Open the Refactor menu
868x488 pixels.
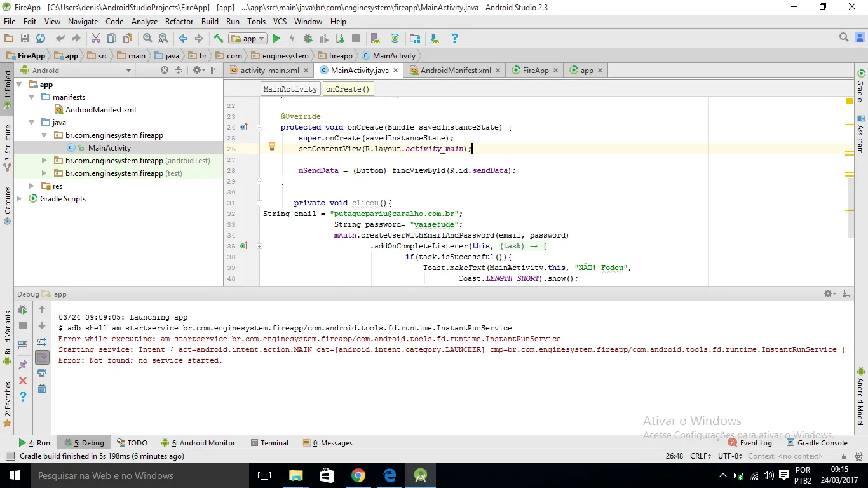point(179,22)
